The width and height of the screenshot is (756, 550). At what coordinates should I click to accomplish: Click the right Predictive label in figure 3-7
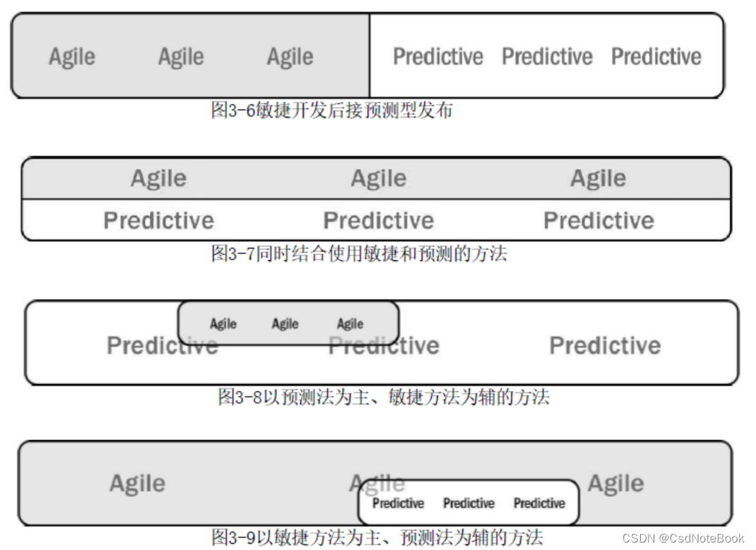(x=599, y=221)
